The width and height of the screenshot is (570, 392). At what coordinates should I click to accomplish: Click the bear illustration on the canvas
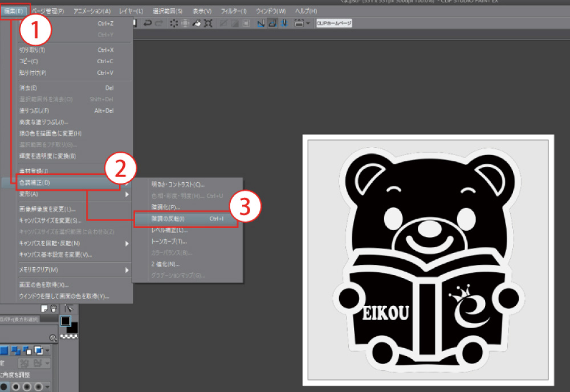pos(428,260)
